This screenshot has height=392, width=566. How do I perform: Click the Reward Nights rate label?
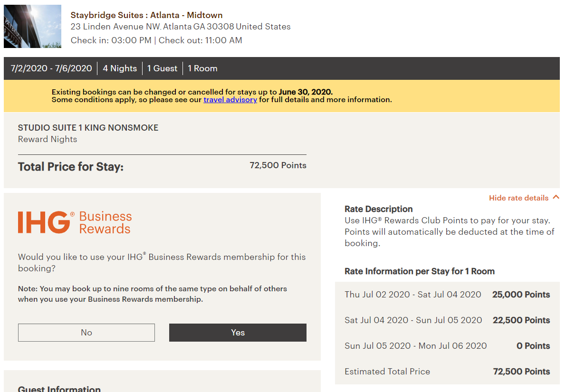click(x=48, y=139)
